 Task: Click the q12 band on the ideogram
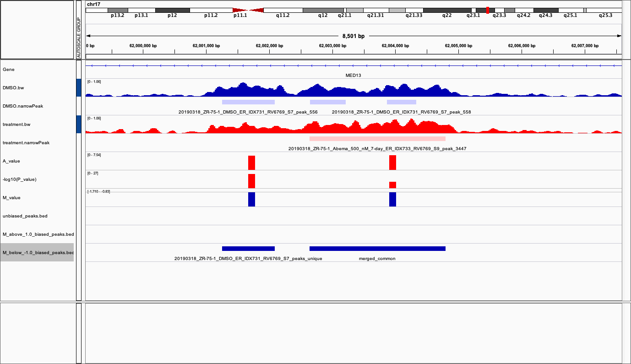[x=323, y=10]
